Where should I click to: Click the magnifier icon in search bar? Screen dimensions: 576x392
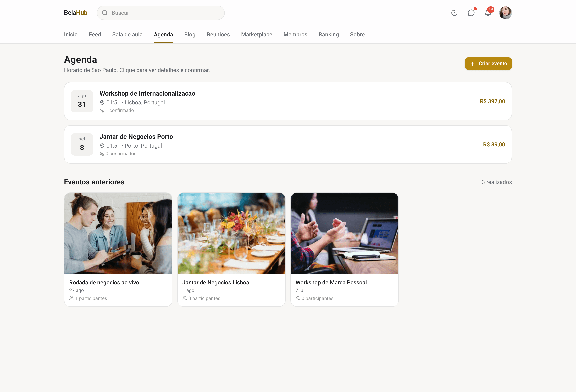pyautogui.click(x=105, y=13)
